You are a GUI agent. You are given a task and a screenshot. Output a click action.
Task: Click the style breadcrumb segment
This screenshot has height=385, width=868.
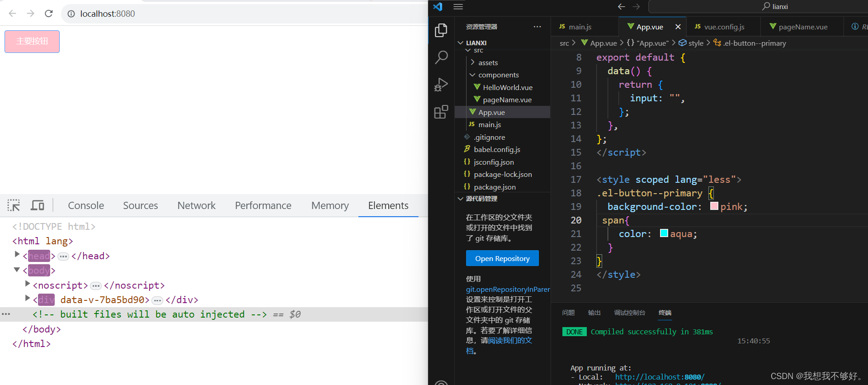tap(691, 43)
